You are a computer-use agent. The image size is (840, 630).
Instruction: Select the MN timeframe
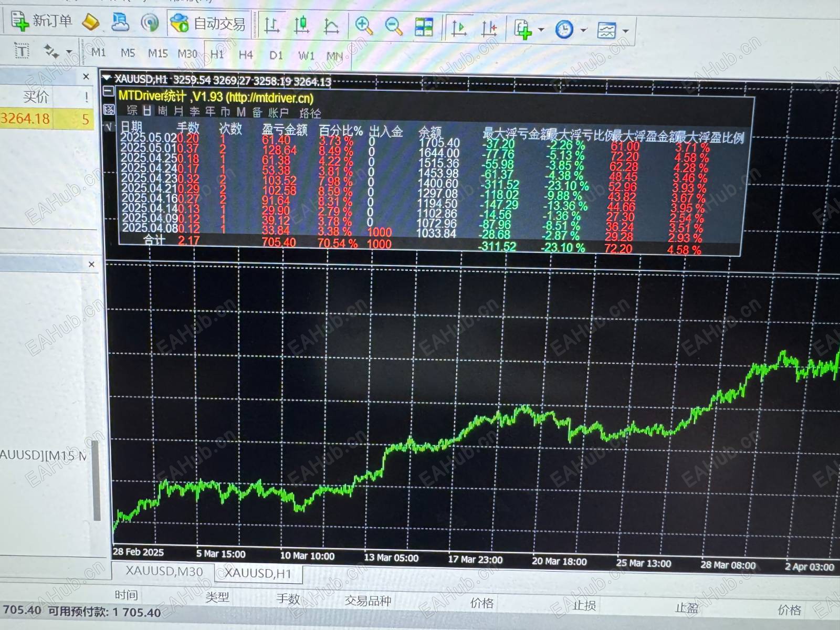pyautogui.click(x=335, y=57)
